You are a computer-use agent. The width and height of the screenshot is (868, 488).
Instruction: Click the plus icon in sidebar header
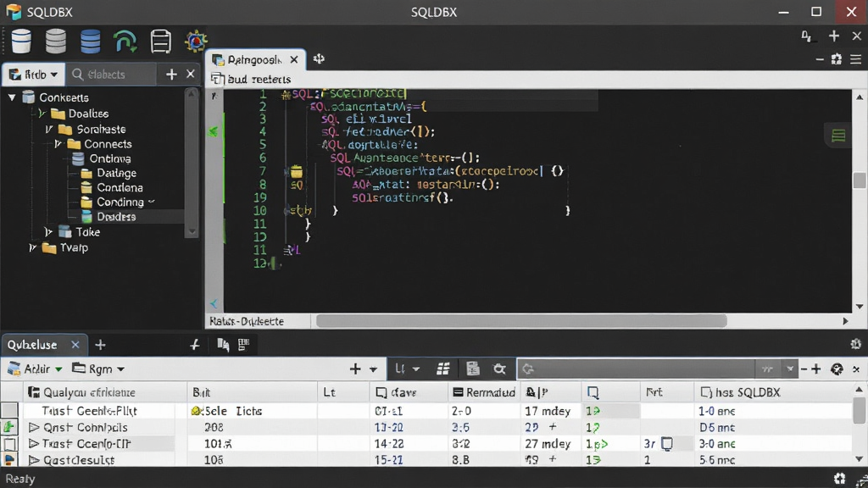(171, 75)
